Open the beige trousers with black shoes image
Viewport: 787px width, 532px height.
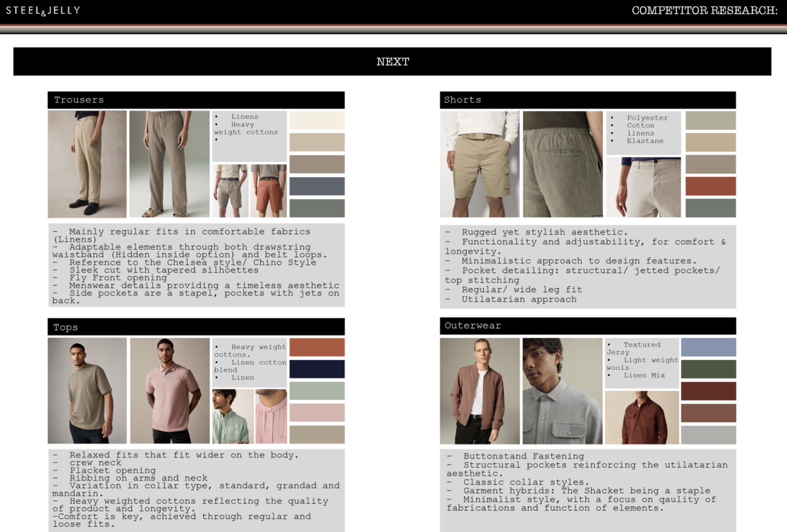(87, 164)
